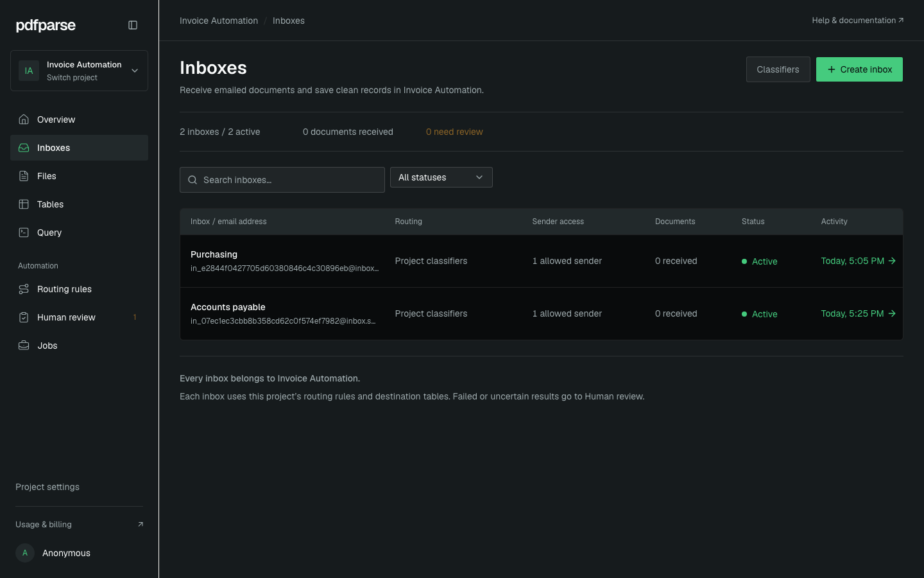Open the All statuses dropdown
The image size is (924, 578).
pyautogui.click(x=441, y=177)
